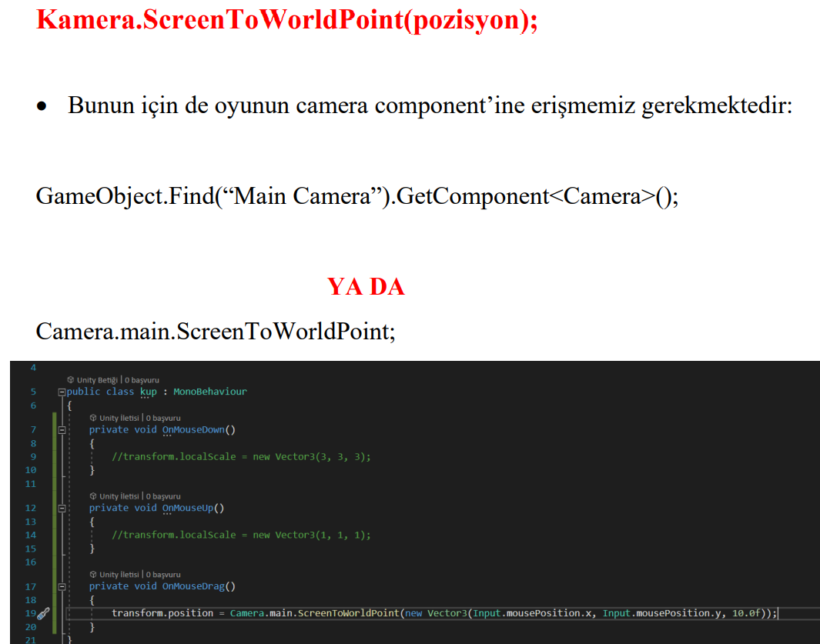
Task: Collapse the OnMouseUp method block
Action: coord(74,508)
